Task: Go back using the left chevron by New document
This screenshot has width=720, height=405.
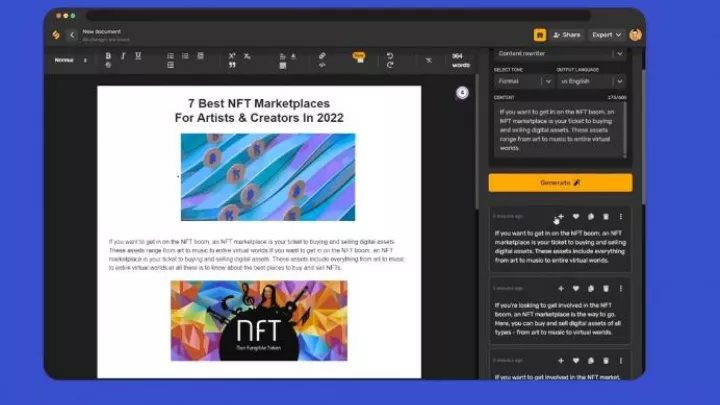Action: 72,35
